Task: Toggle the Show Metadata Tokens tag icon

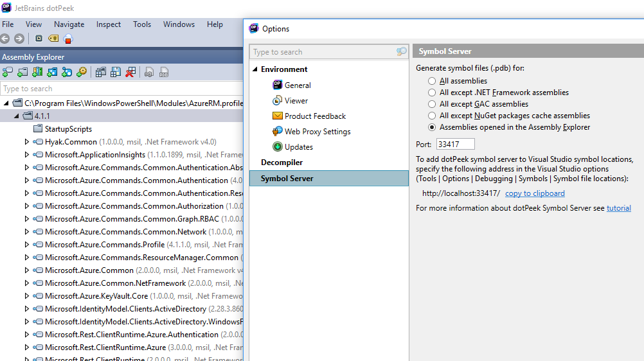Action: tap(53, 39)
